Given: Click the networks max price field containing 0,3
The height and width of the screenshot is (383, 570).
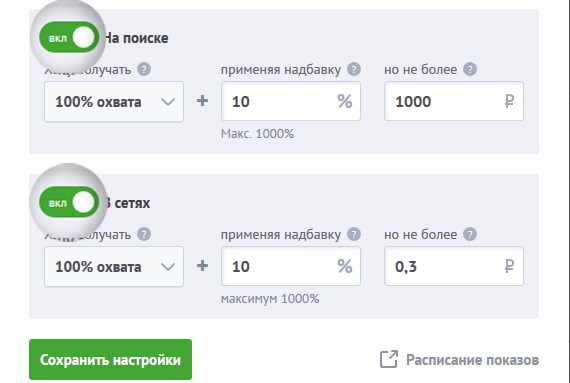Looking at the screenshot, I should point(454,266).
